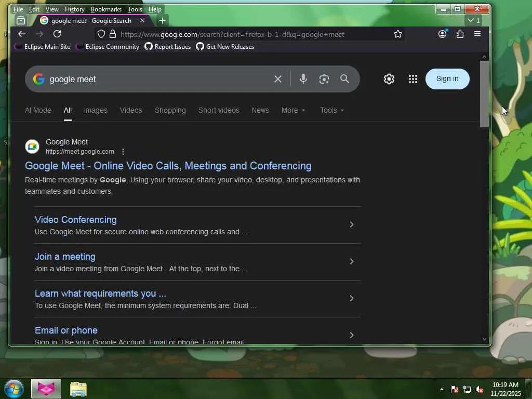Open three-dot menu beside meet.google.com

point(123,152)
